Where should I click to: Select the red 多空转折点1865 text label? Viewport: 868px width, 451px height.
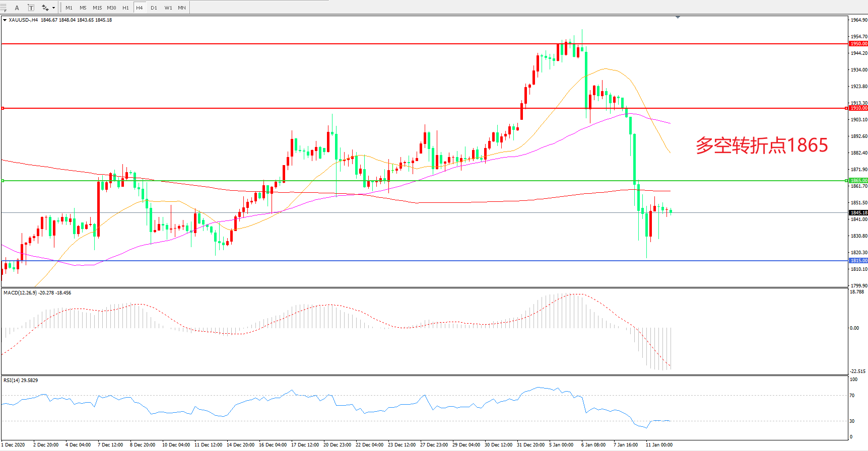pyautogui.click(x=761, y=145)
